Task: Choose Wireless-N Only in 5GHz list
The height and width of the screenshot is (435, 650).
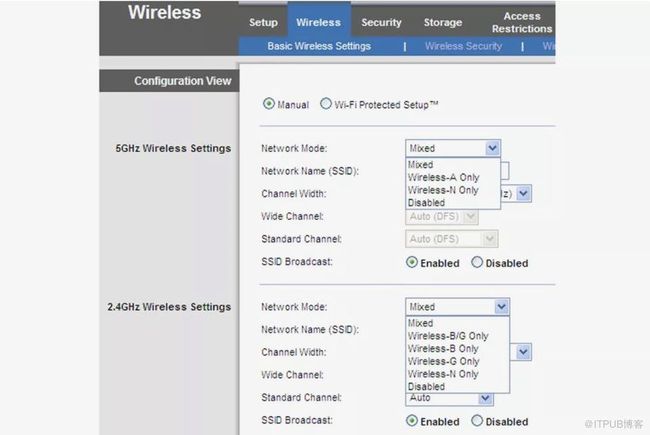Action: [443, 190]
